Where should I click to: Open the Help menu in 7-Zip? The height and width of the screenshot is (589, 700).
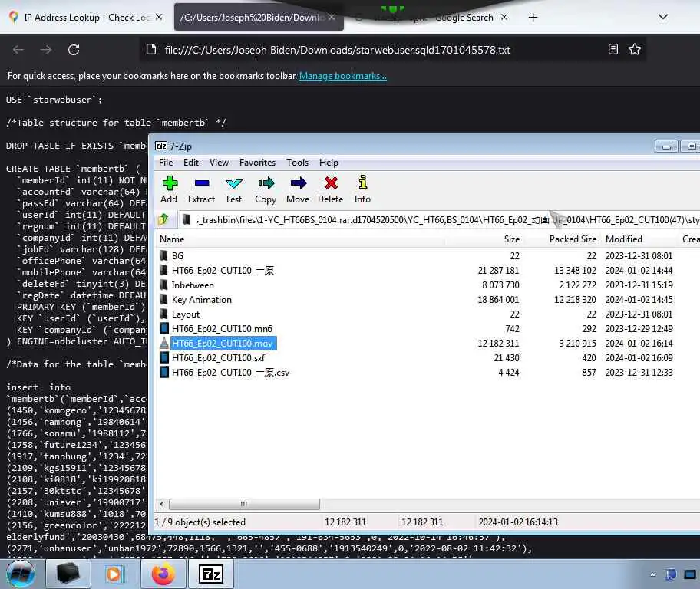tap(329, 163)
